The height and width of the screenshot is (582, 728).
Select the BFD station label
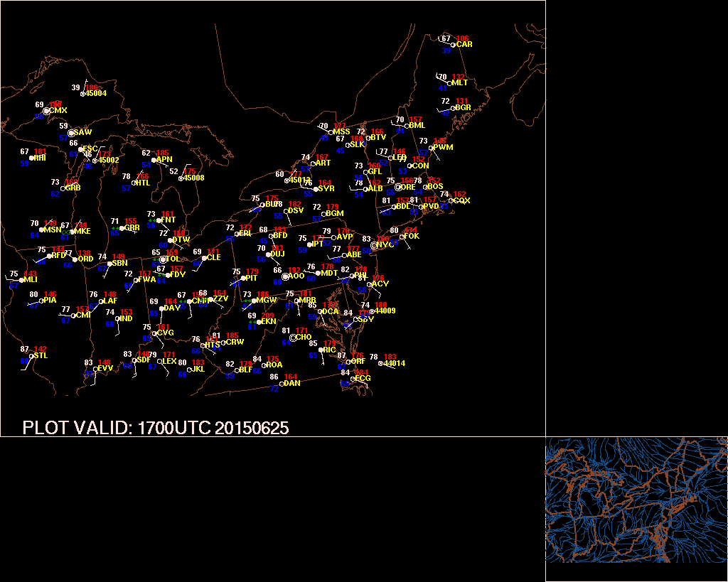pyautogui.click(x=280, y=236)
